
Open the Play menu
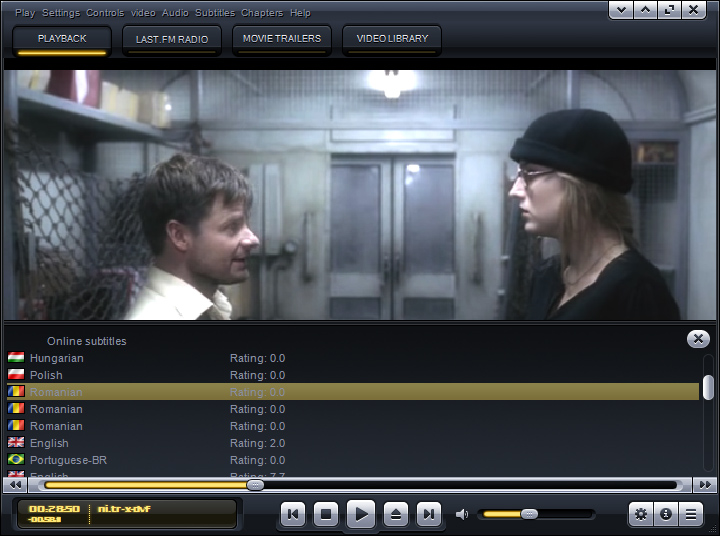click(25, 13)
